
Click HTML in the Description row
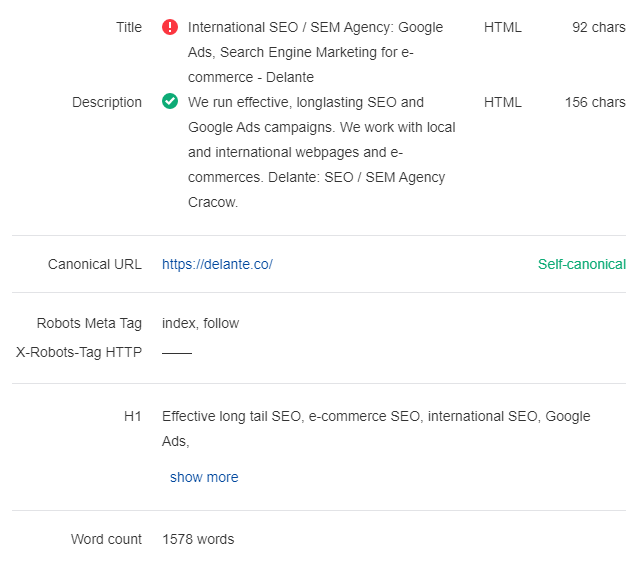click(x=503, y=102)
